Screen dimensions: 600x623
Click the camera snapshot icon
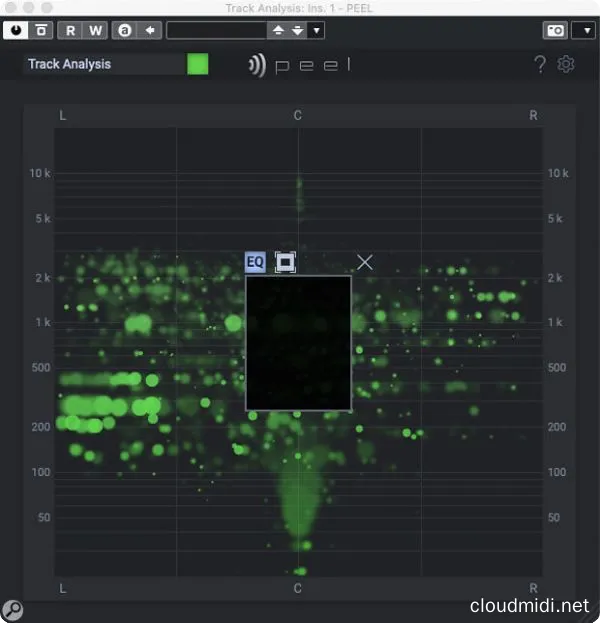pos(555,30)
